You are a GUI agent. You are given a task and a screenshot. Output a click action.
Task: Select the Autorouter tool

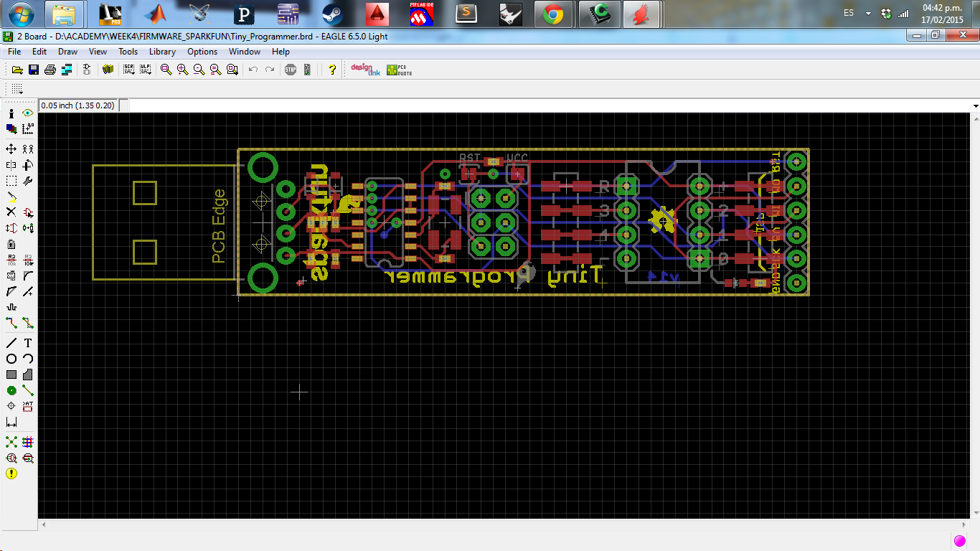[28, 442]
